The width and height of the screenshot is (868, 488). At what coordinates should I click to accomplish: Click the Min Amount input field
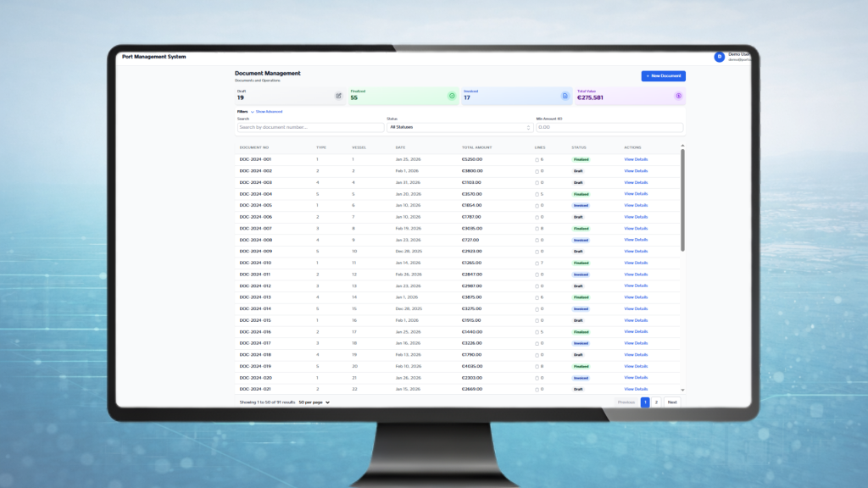(609, 127)
